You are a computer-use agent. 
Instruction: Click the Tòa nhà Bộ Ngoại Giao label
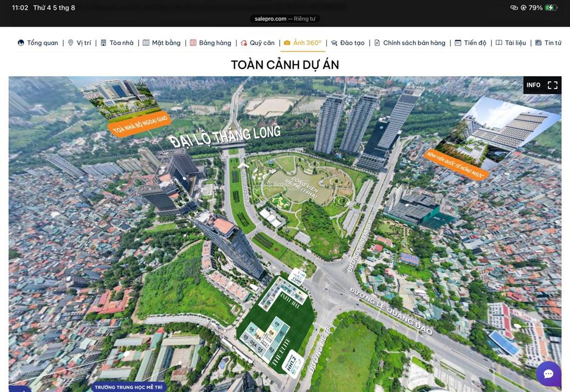[140, 125]
